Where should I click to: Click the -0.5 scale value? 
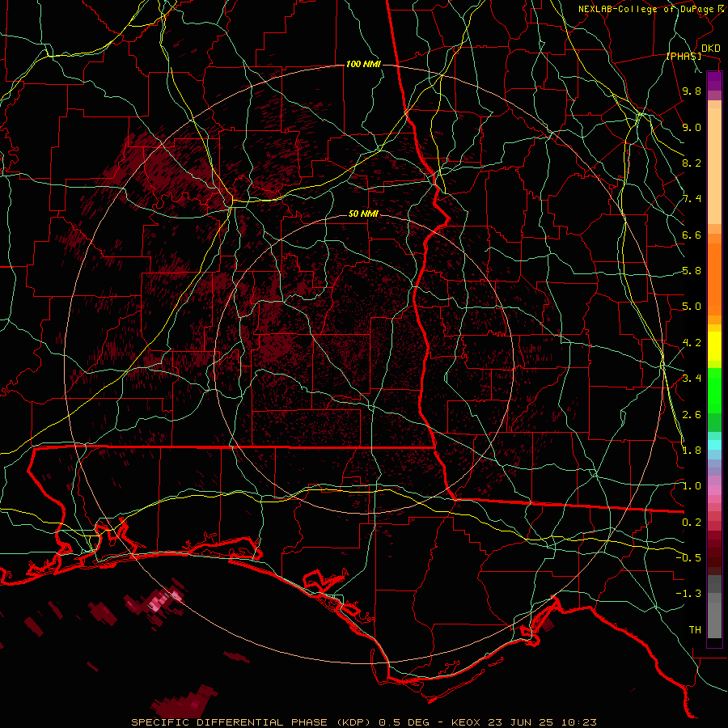click(x=688, y=557)
